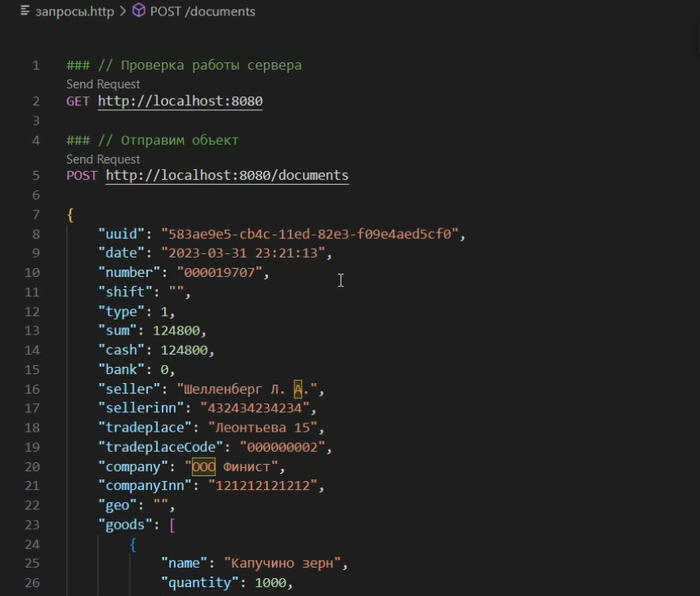Viewport: 700px width, 596px height.
Task: Click the opening brace on line 7
Action: click(70, 215)
